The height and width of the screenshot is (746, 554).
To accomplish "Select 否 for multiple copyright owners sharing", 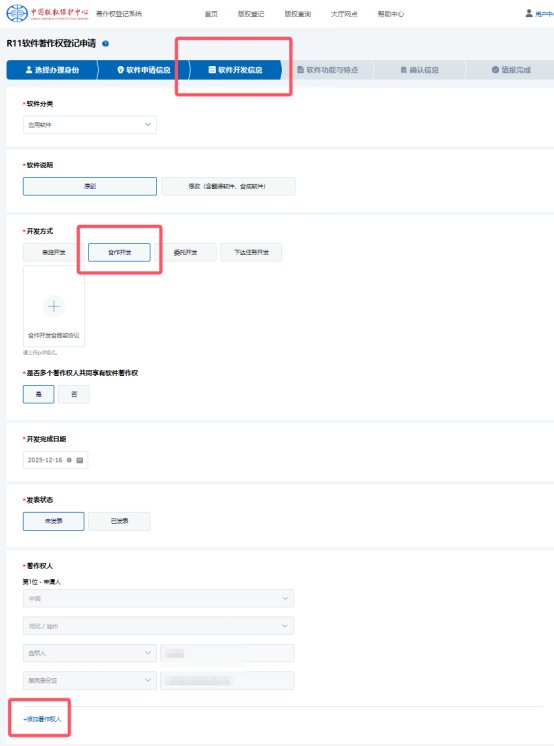I will (x=74, y=394).
